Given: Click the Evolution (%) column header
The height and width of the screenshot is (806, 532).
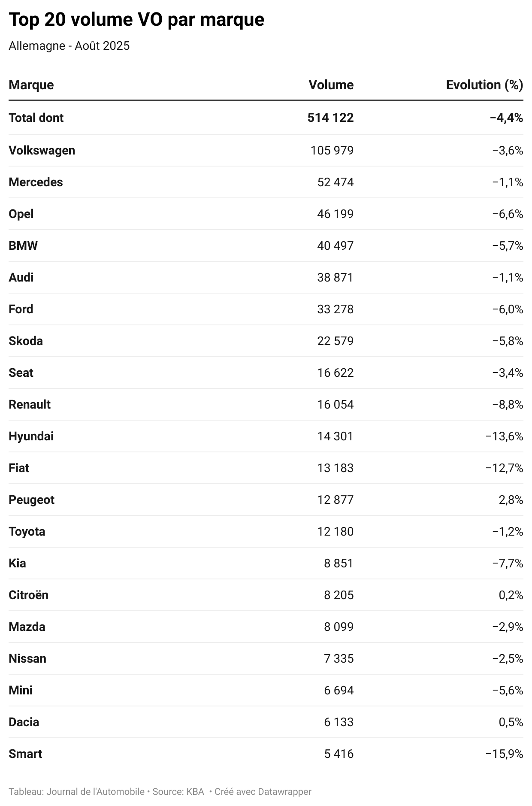Looking at the screenshot, I should click(484, 85).
